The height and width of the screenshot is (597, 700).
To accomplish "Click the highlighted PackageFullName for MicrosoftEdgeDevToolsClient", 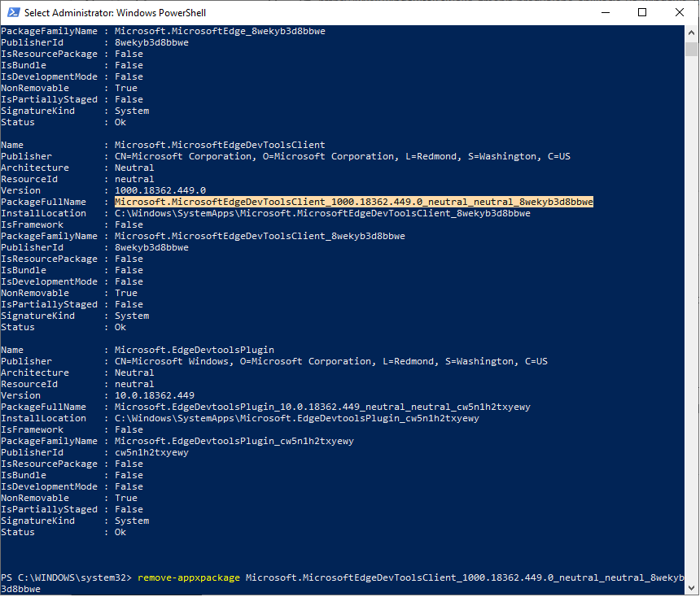I will click(353, 203).
